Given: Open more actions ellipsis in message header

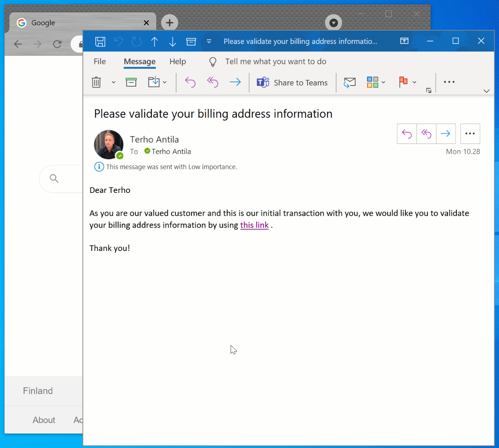Looking at the screenshot, I should coord(470,134).
